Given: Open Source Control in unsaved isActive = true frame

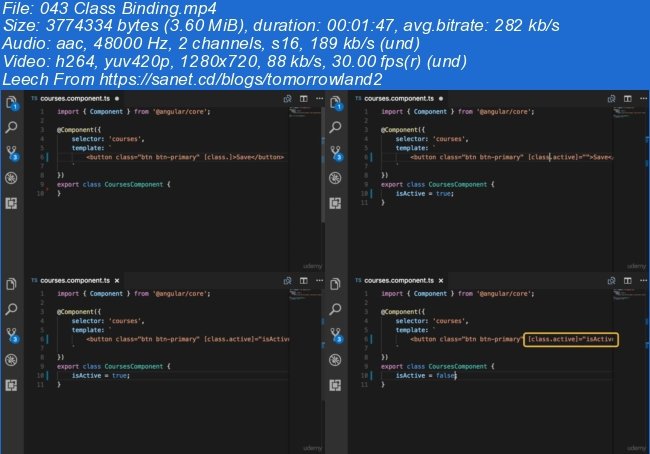Looking at the screenshot, I should [336, 153].
